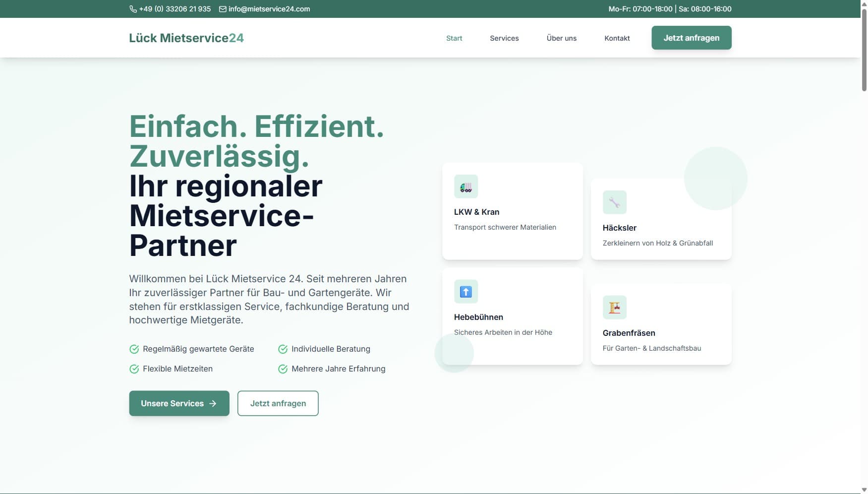Screen dimensions: 868x494
Task: Navigate to Über uns page
Action: click(x=561, y=38)
